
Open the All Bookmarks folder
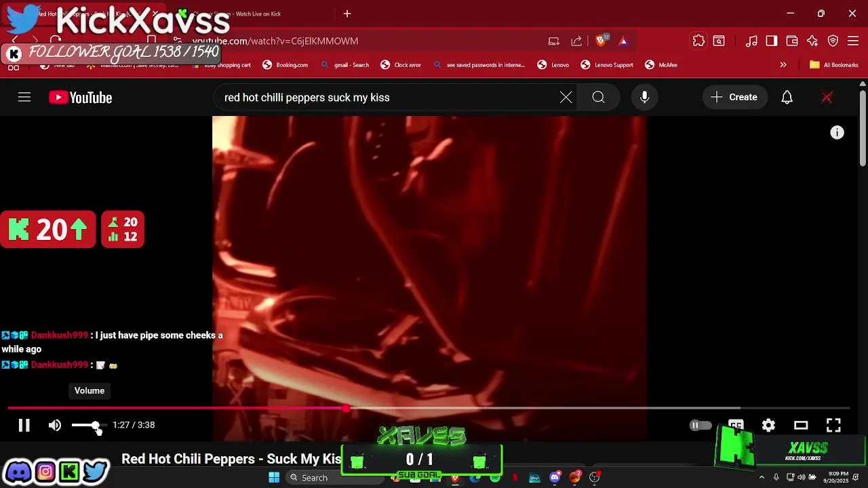pos(834,65)
